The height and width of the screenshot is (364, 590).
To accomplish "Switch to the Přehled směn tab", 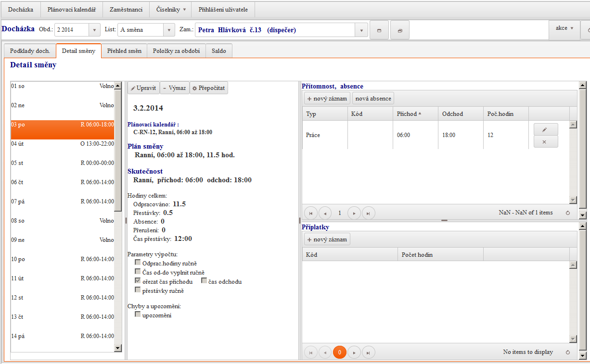I will point(124,50).
